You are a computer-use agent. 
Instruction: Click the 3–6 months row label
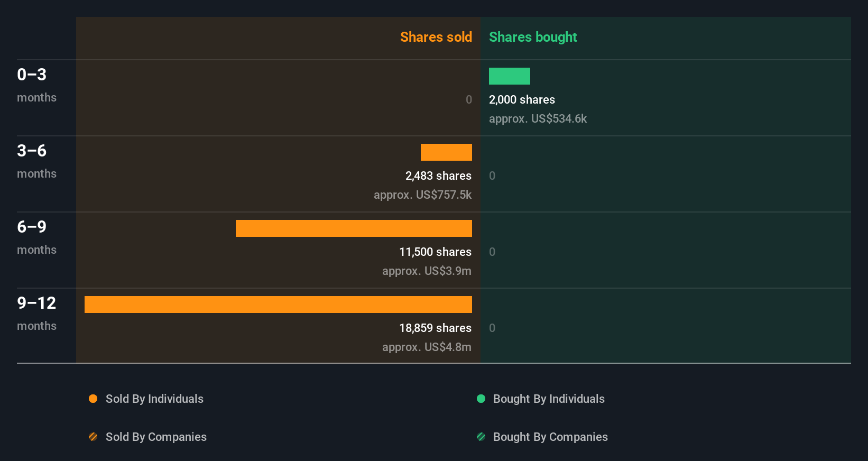[x=36, y=161]
